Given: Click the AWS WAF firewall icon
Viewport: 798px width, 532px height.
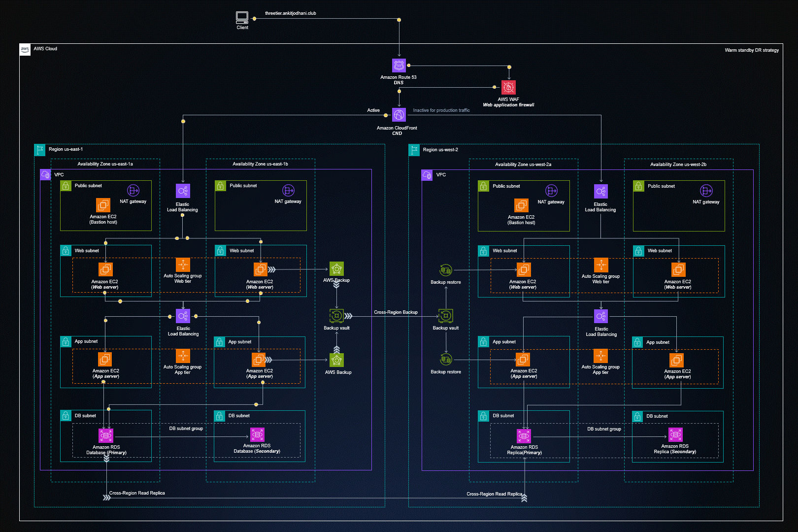Looking at the screenshot, I should [508, 88].
